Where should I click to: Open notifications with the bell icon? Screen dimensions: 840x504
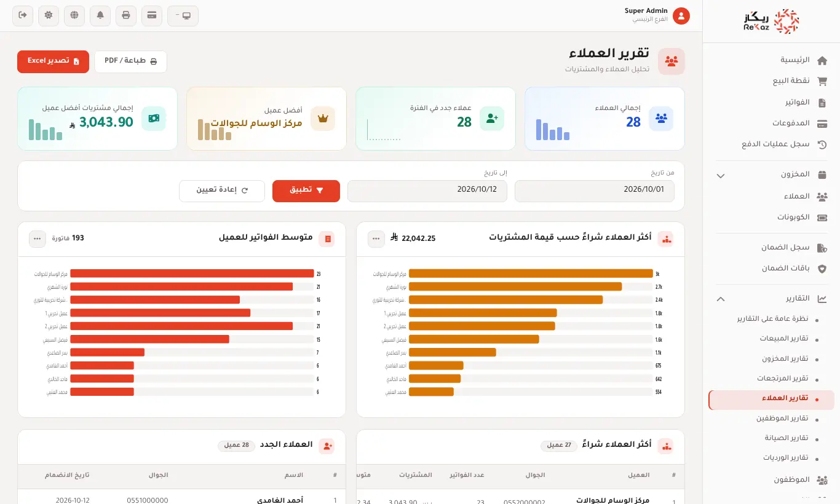point(100,15)
